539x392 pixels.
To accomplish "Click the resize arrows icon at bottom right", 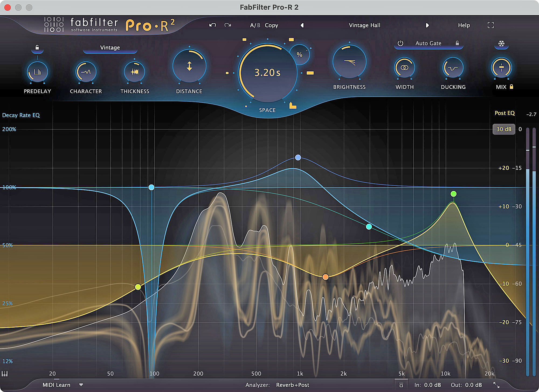I will tap(496, 385).
